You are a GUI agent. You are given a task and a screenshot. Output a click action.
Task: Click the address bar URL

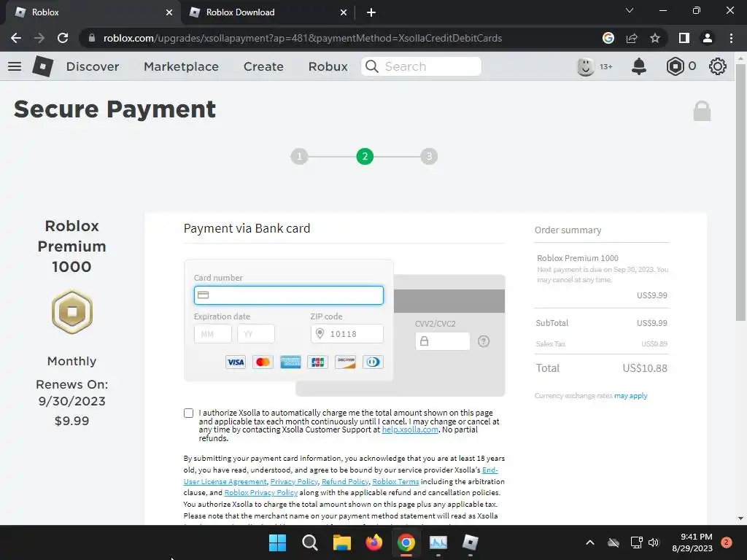[x=303, y=38]
